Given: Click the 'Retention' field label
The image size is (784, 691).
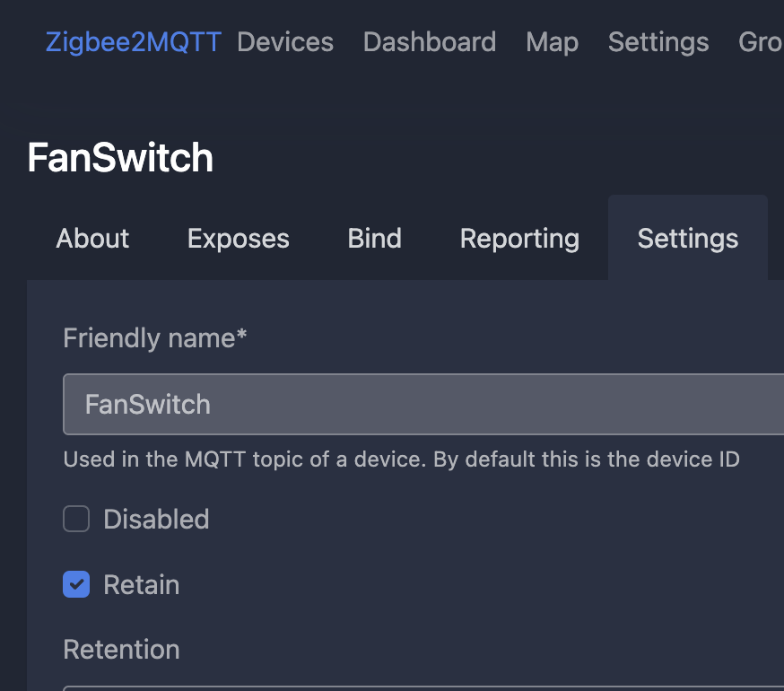Looking at the screenshot, I should (x=121, y=649).
